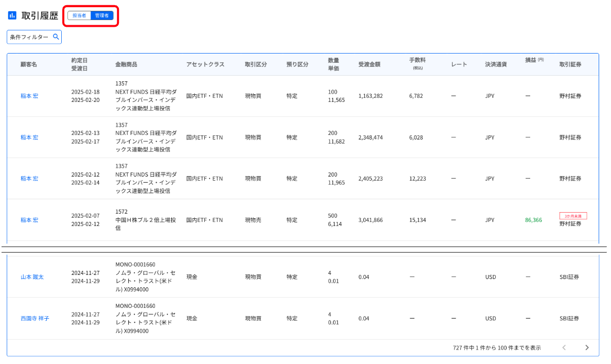The width and height of the screenshot is (611, 364).
Task: Click the 2025-02-07 trade date
Action: click(x=85, y=216)
